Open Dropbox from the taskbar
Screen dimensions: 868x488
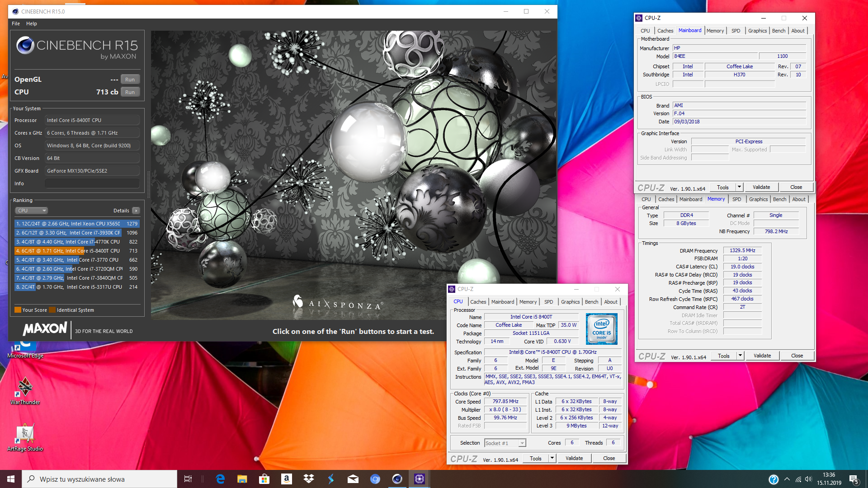(x=309, y=479)
